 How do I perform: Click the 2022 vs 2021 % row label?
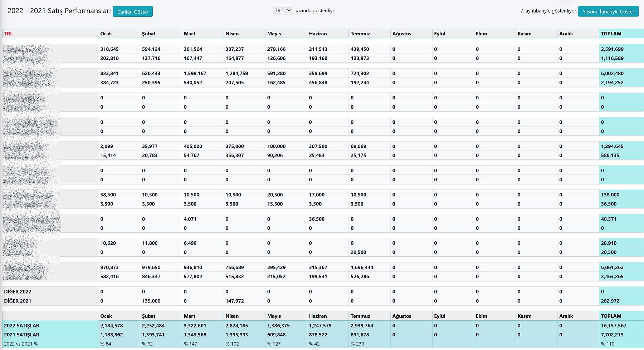pyautogui.click(x=21, y=344)
